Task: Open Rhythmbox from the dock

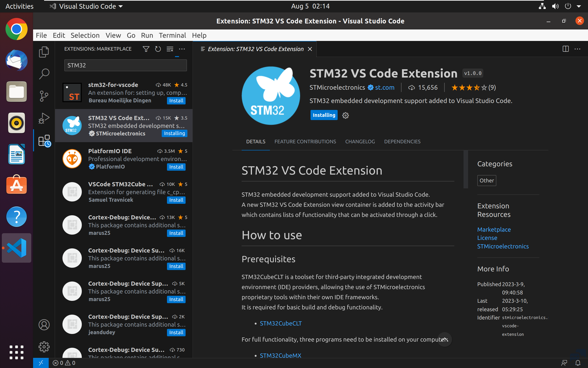Action: click(17, 123)
